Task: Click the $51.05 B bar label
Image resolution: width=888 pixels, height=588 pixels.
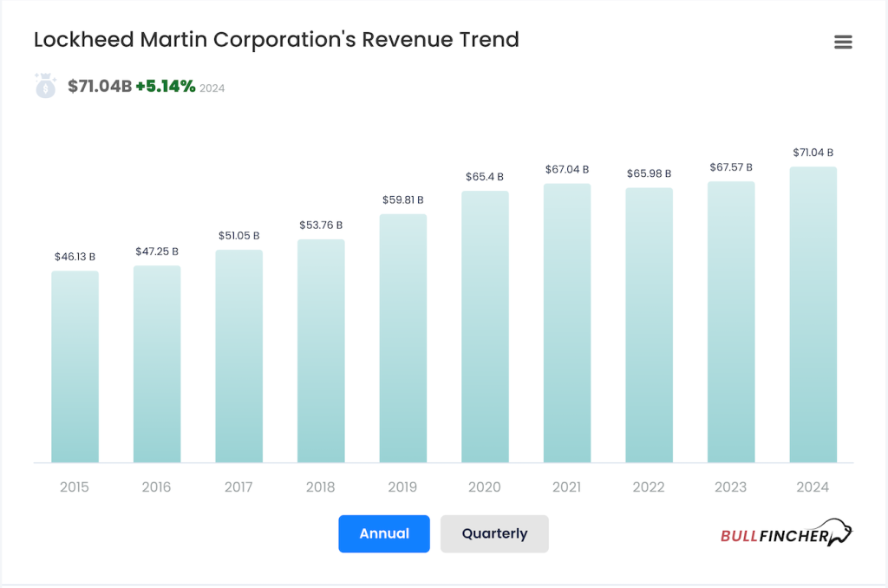Action: (239, 236)
